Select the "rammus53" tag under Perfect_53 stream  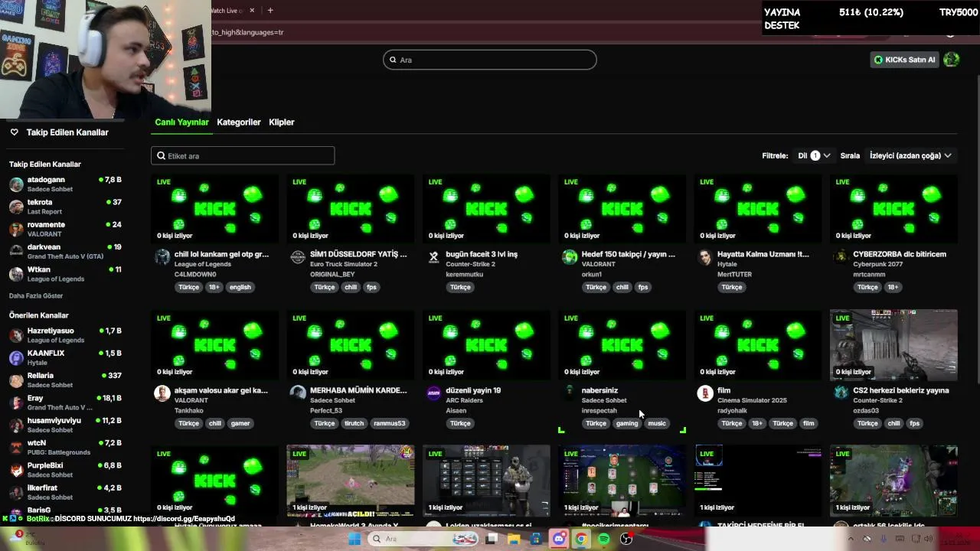[x=390, y=423]
